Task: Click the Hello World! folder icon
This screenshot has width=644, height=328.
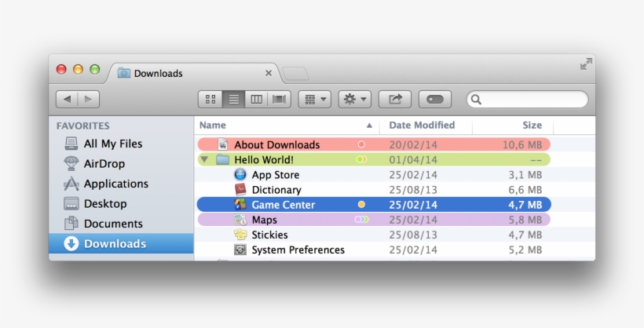Action: click(222, 159)
